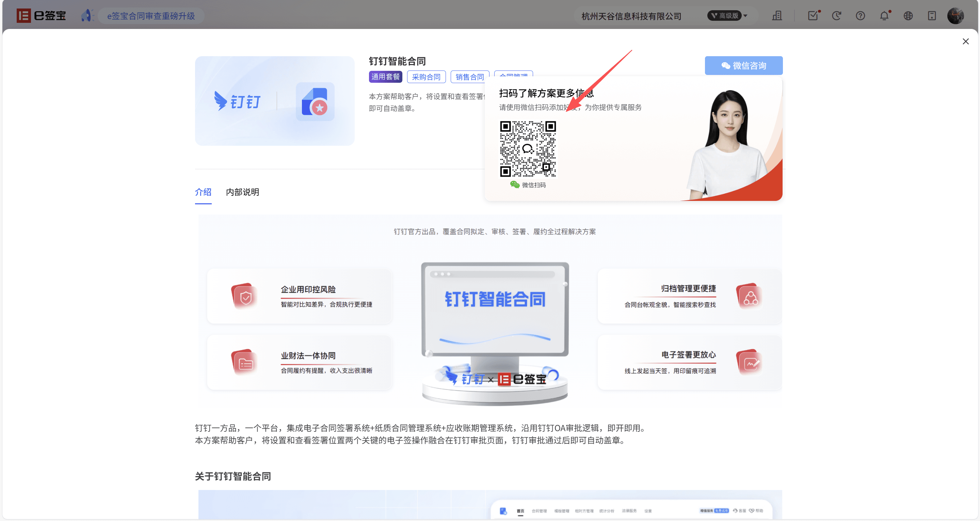This screenshot has height=521, width=980.
Task: Open the document page icon in header
Action: 932,16
